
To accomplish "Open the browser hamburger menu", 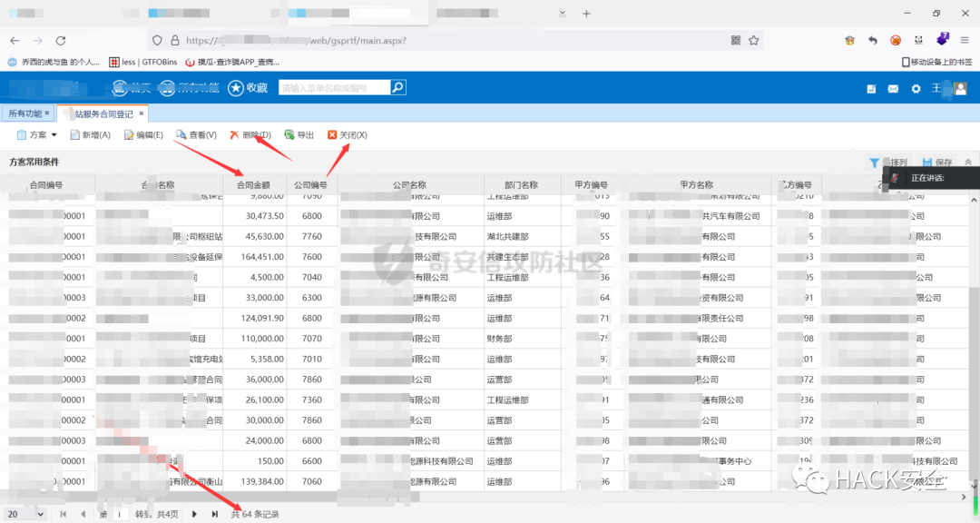I will point(965,40).
